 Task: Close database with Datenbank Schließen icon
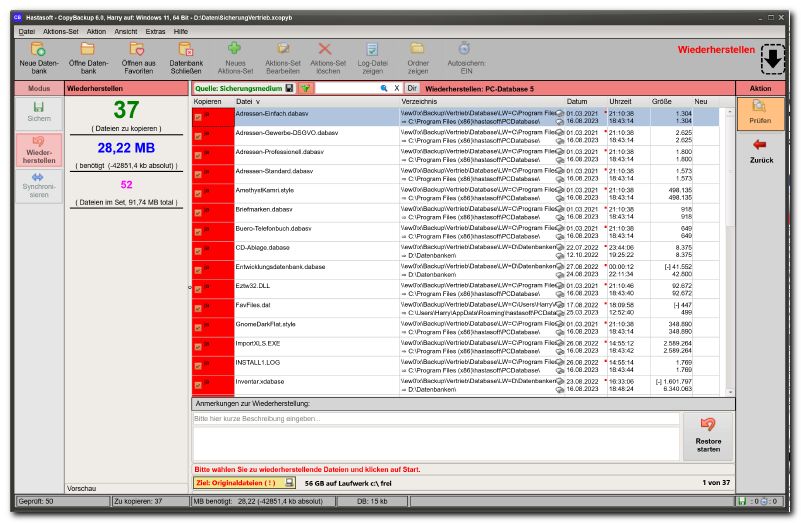[x=186, y=49]
